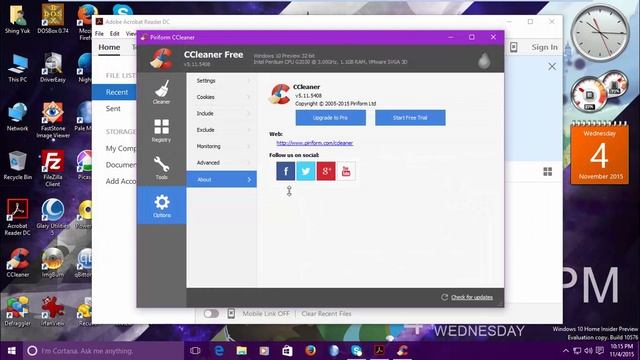Select the Network desktop icon
Image resolution: width=640 pixels, height=360 pixels.
coord(18,118)
